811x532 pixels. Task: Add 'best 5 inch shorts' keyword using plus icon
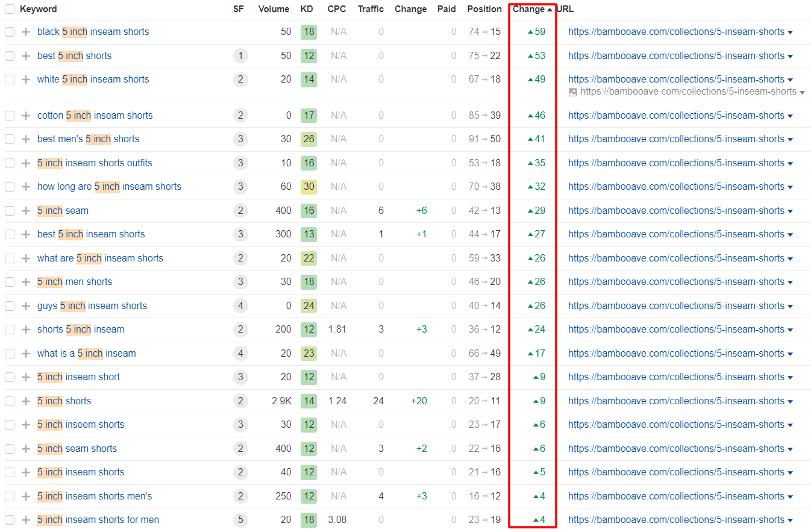[25, 56]
